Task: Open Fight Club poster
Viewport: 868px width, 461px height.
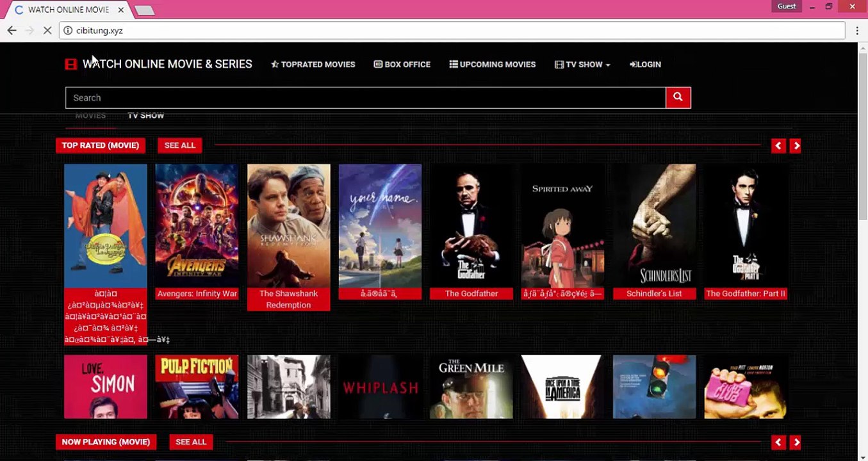Action: [746, 387]
